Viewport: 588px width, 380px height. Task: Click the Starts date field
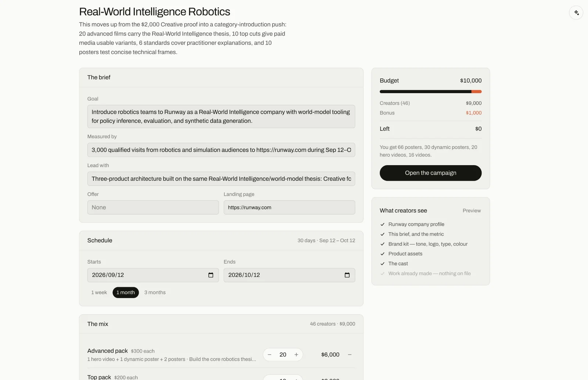click(x=153, y=275)
